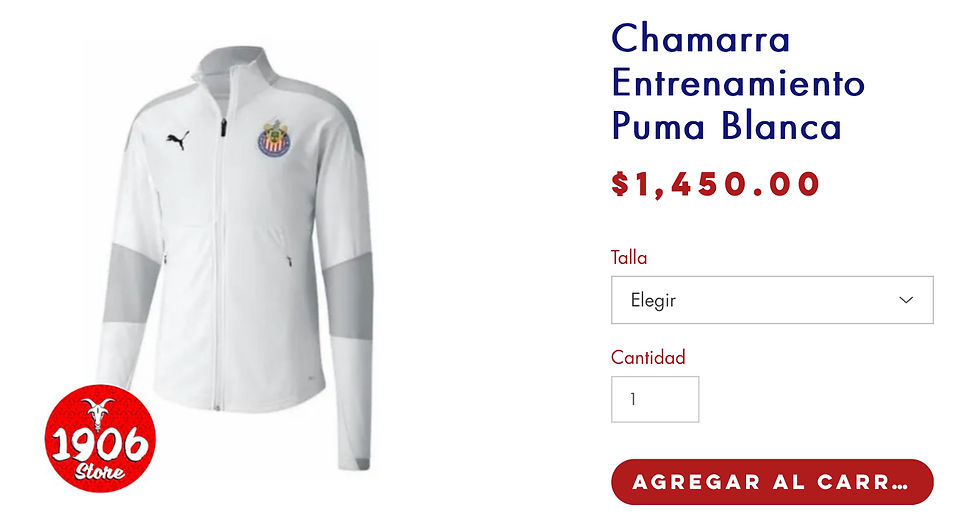The height and width of the screenshot is (524, 980).
Task: Click the left pocket zipper on jacket
Action: tap(166, 258)
